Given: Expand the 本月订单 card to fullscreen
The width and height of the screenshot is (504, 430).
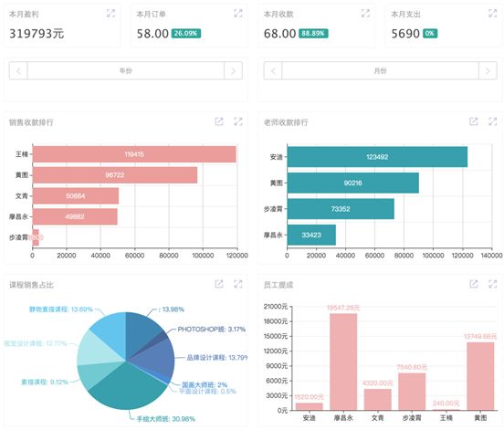Looking at the screenshot, I should (x=238, y=14).
